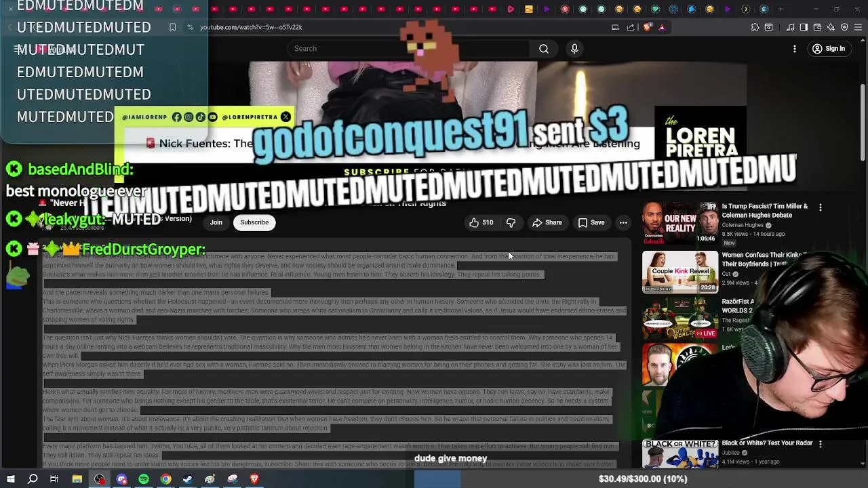Open a new tab with the plus button
This screenshot has width=868, height=488.
tap(781, 9)
